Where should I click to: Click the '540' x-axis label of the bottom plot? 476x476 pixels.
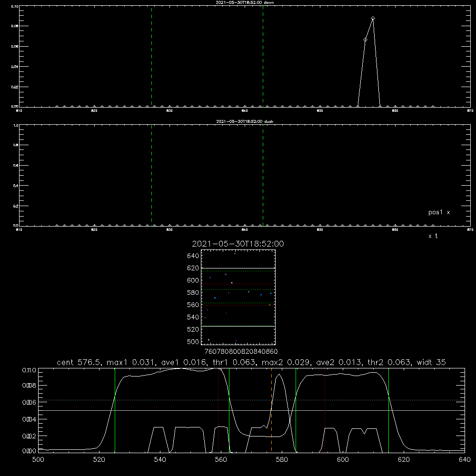[x=160, y=460]
